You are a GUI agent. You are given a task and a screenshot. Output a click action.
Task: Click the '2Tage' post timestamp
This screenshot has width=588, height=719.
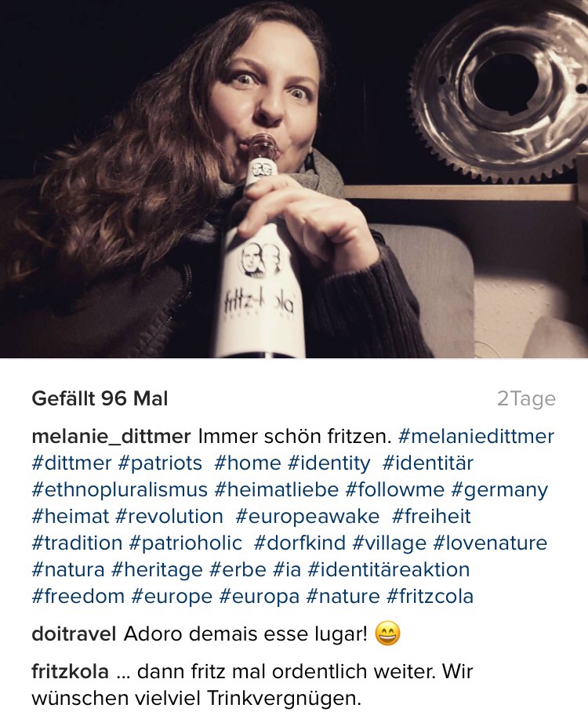point(527,399)
